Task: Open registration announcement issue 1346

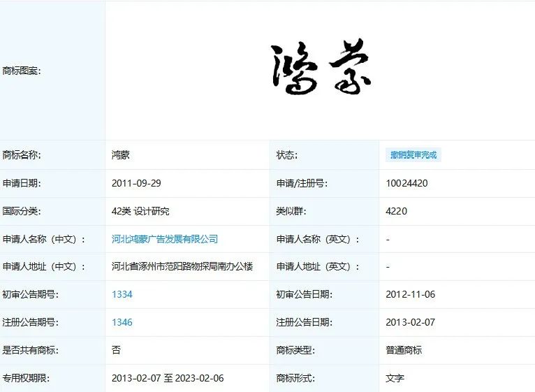Action: [122, 322]
